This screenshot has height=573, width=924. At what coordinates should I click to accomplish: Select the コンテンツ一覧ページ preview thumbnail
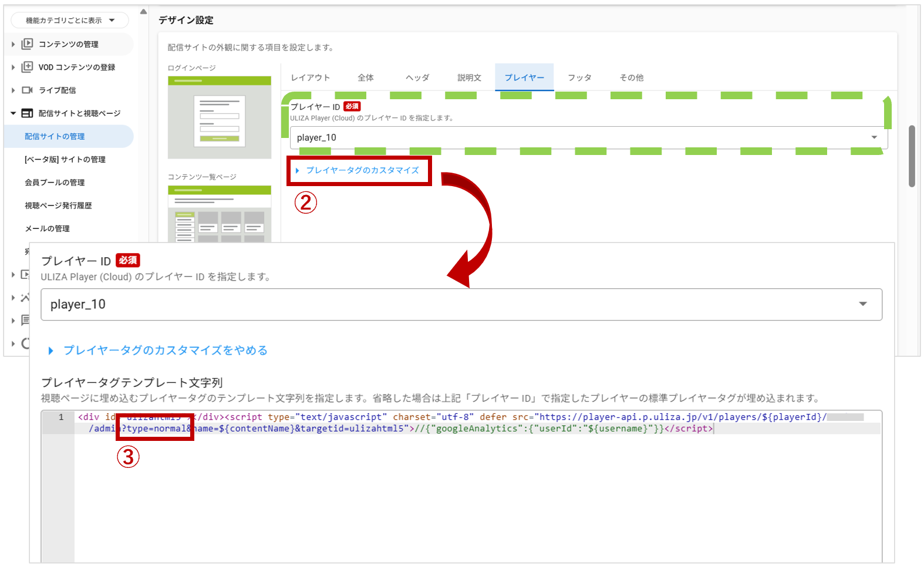coord(220,214)
